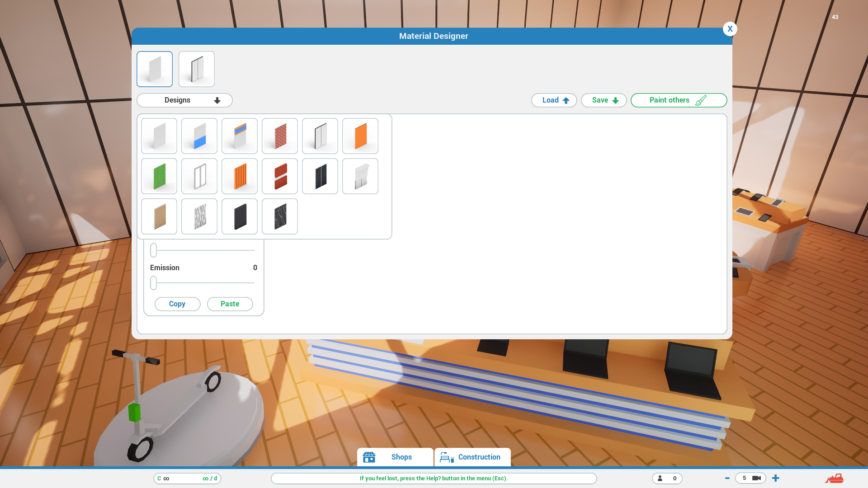
Task: Select the black marble design
Action: tap(280, 216)
